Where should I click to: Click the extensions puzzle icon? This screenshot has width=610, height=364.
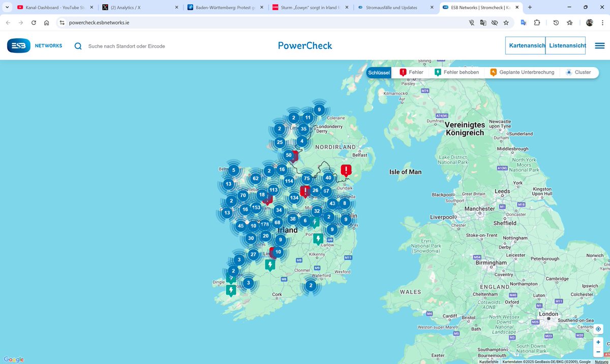[x=536, y=23]
